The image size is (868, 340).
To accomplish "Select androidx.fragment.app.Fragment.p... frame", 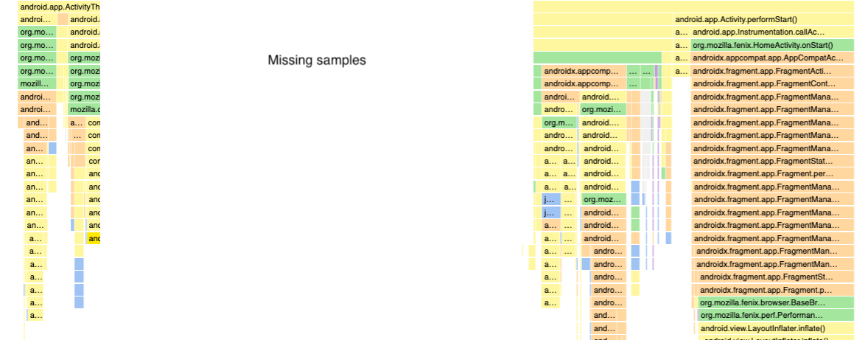I will click(x=776, y=290).
